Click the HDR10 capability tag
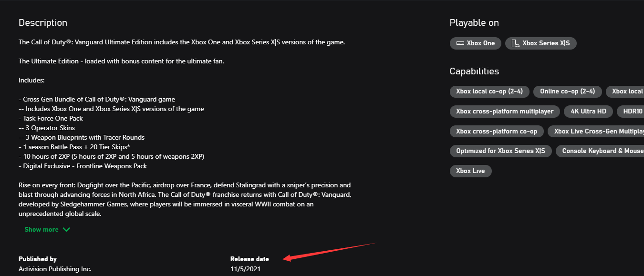The image size is (644, 276). point(630,112)
